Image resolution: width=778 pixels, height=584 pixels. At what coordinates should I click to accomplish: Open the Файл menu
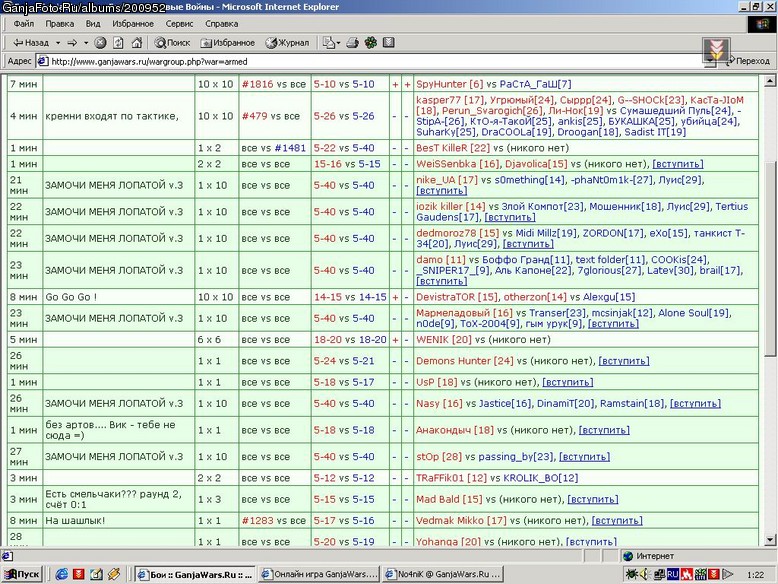tap(23, 24)
